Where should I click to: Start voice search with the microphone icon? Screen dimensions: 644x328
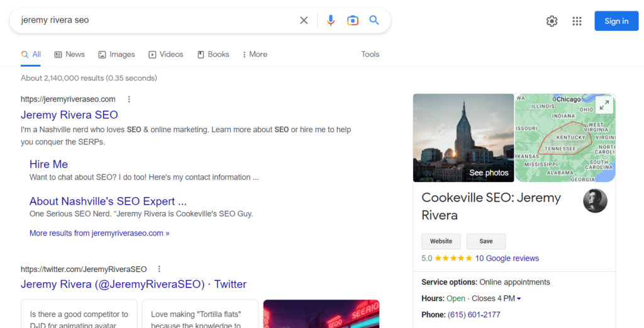click(x=331, y=20)
